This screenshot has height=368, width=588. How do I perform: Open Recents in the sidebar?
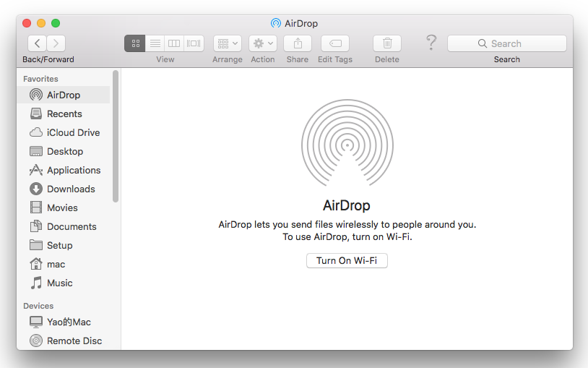(x=64, y=114)
